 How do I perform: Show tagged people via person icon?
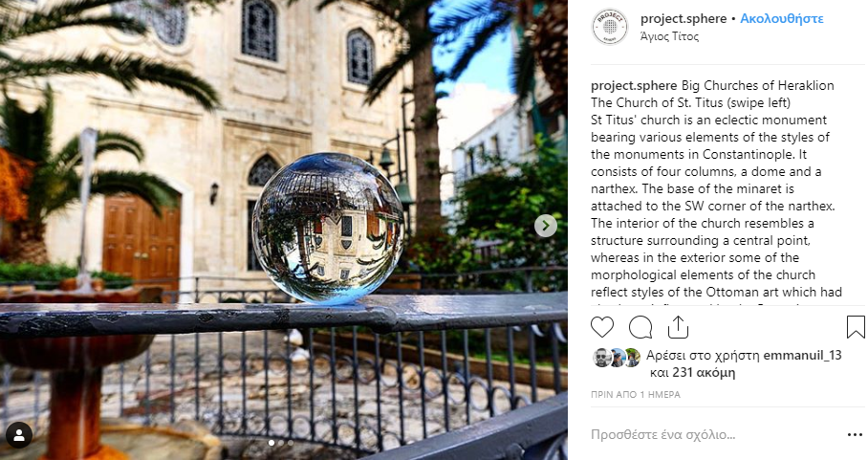[19, 435]
